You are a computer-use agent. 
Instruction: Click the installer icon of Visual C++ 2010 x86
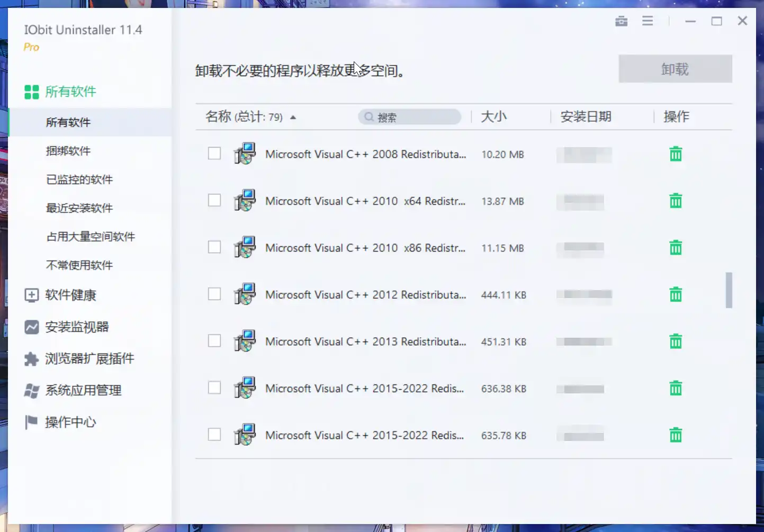pyautogui.click(x=245, y=247)
